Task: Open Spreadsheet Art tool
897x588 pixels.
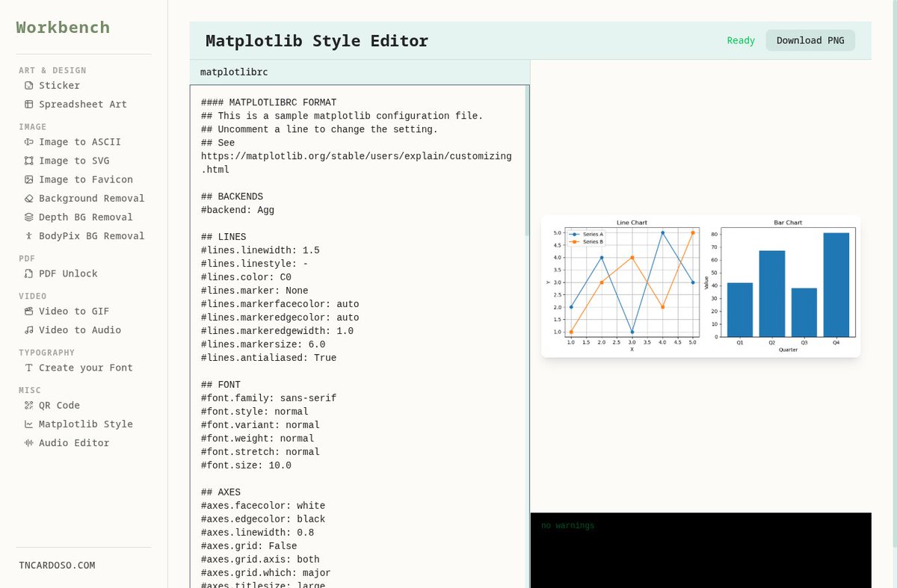Action: pos(84,104)
